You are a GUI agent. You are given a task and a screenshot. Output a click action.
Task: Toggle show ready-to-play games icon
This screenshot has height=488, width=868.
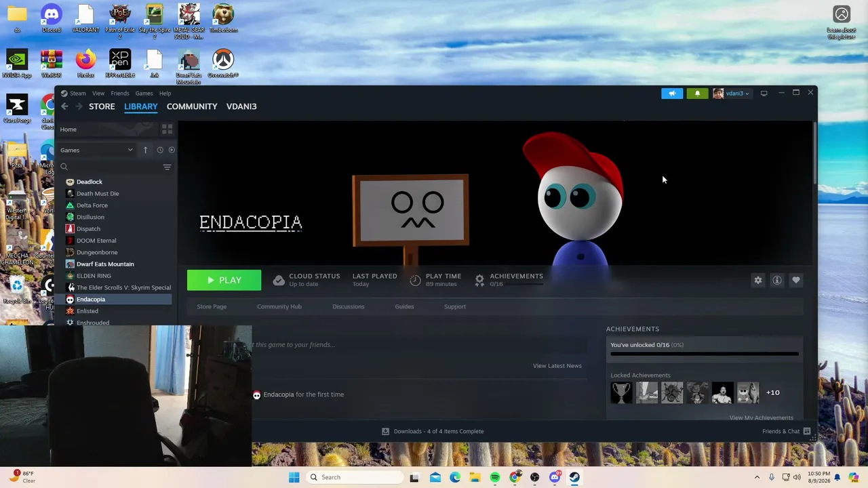pyautogui.click(x=172, y=150)
